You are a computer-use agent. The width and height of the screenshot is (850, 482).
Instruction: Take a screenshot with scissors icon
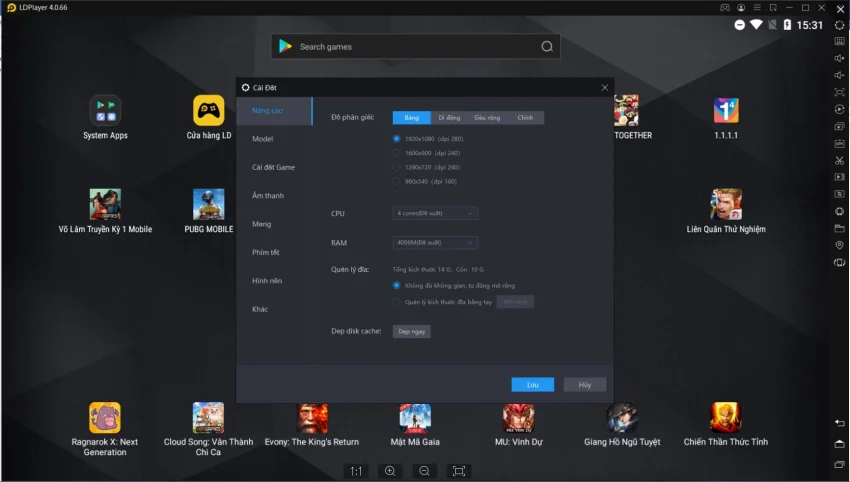839,160
